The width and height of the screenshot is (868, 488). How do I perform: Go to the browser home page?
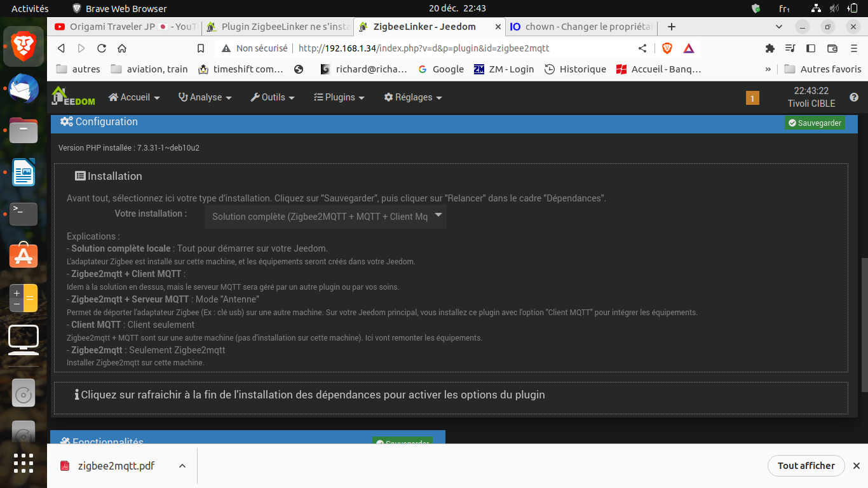point(122,48)
